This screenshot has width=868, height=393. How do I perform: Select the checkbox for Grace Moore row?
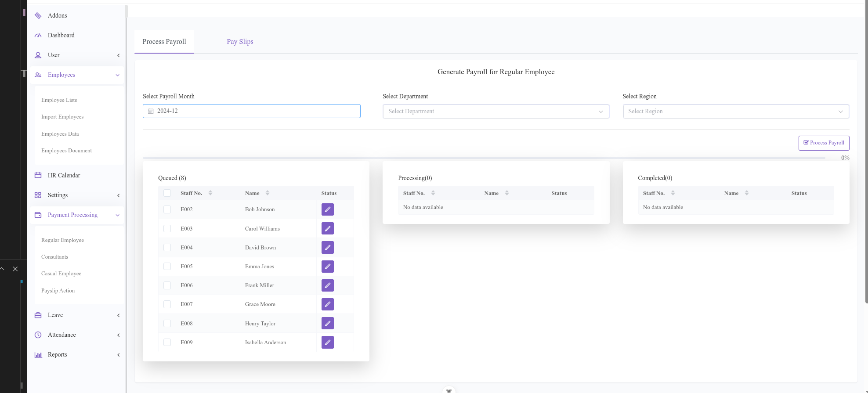click(x=167, y=304)
